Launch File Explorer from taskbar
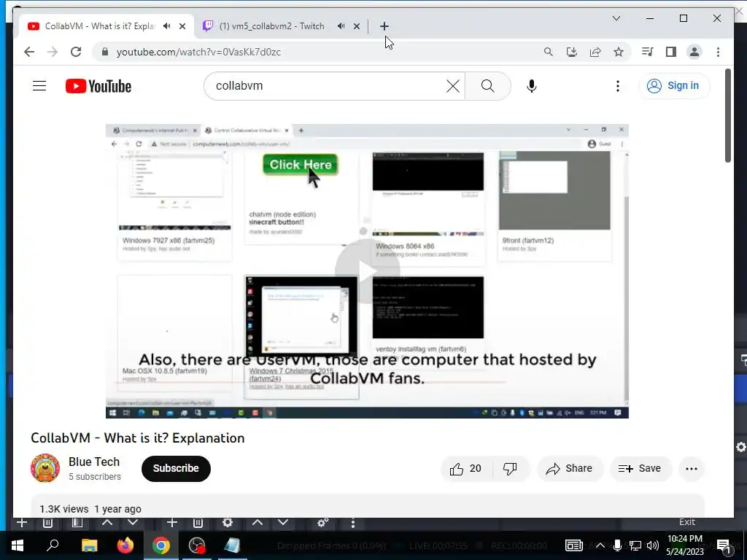Image resolution: width=747 pixels, height=560 pixels. (89, 545)
